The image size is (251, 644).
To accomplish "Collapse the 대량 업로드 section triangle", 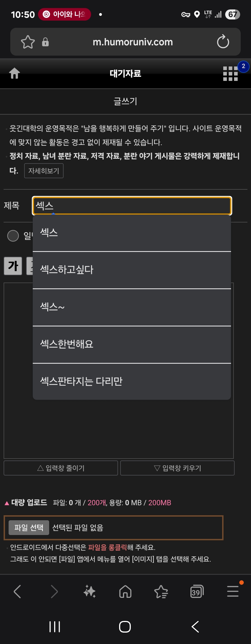I will click(x=7, y=503).
